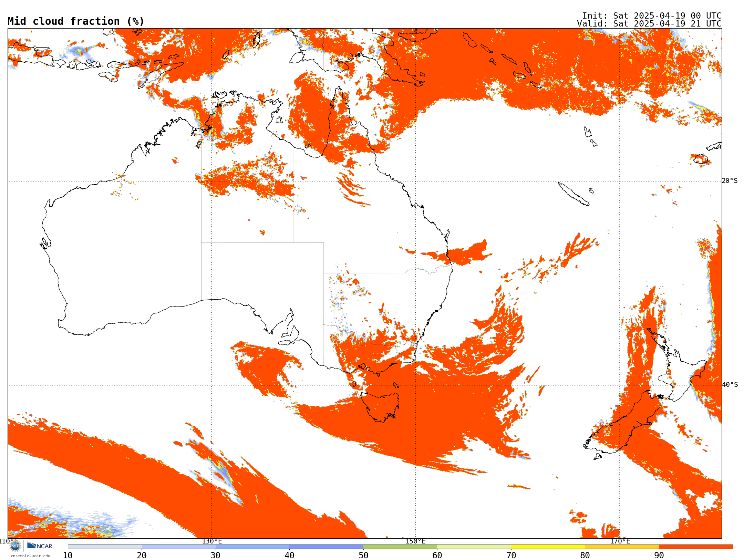Click the colorbar tick label 90
This screenshot has width=744, height=560.
[659, 556]
